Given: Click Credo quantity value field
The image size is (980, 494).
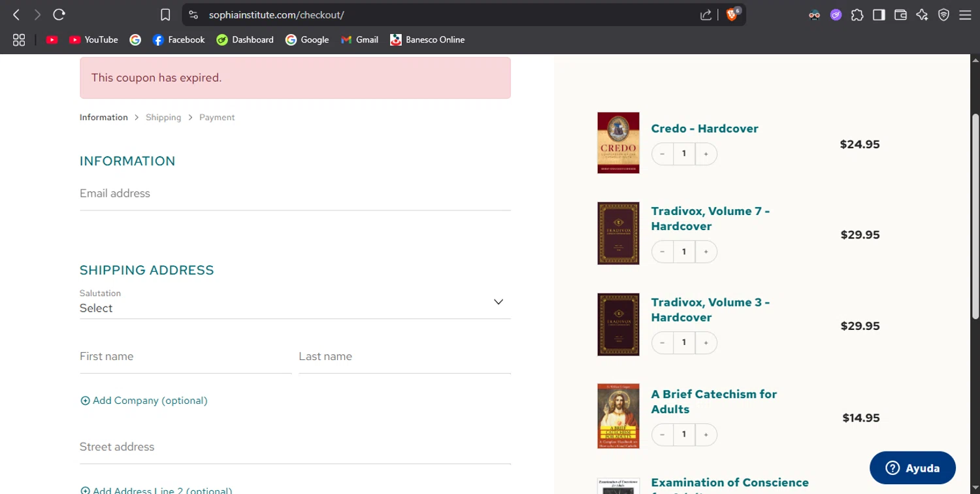Looking at the screenshot, I should coord(684,154).
